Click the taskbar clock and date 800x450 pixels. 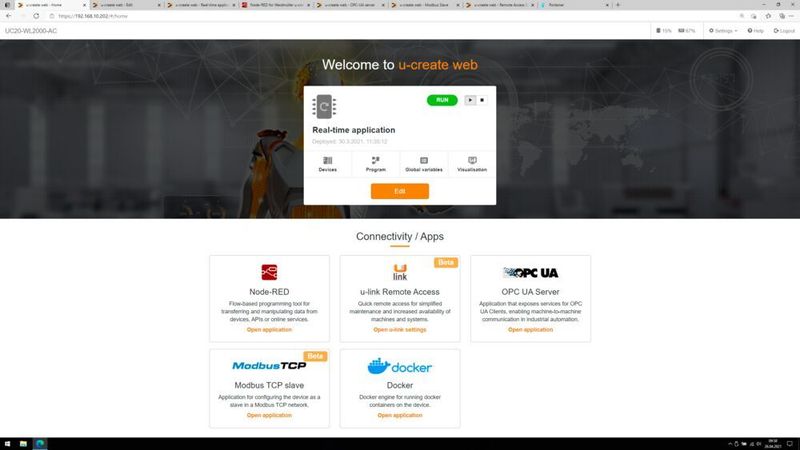coord(772,444)
